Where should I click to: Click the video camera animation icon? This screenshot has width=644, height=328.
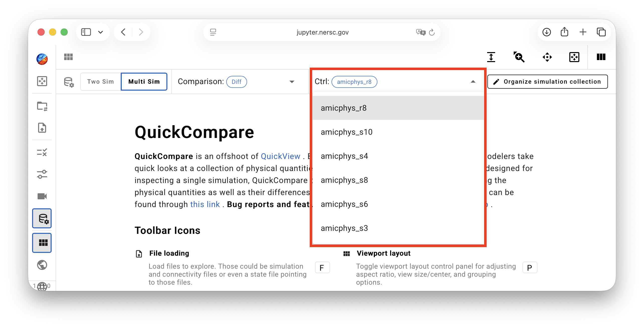(x=42, y=196)
